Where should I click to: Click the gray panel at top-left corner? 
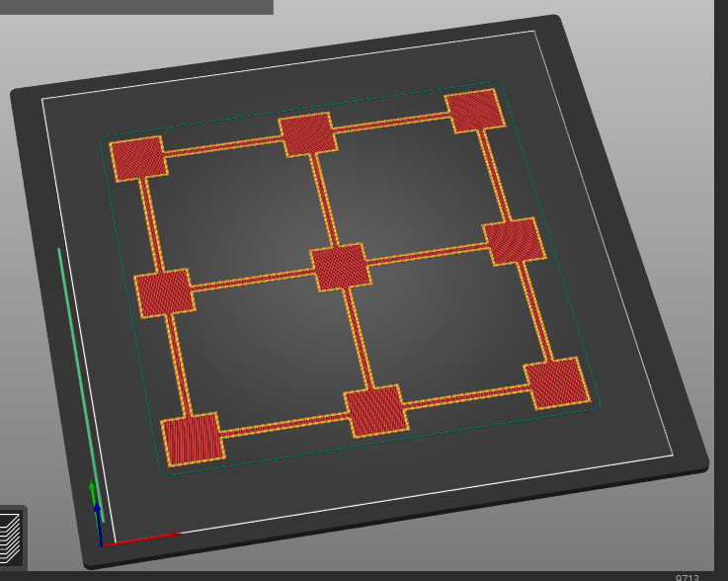tap(136, 6)
